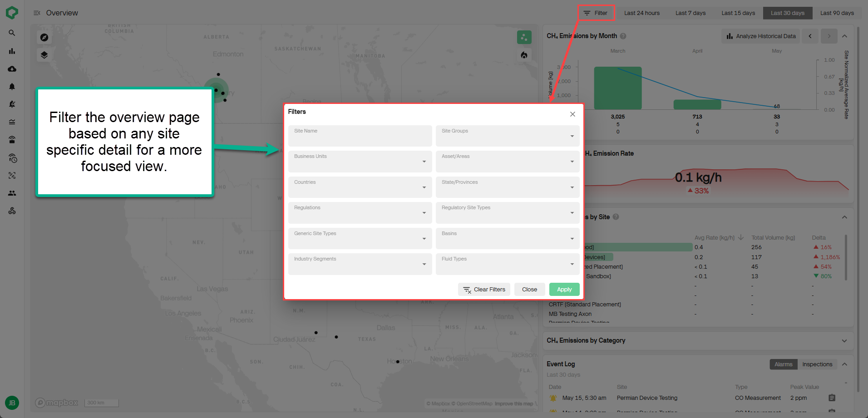Sort by Avg Rate using the arrow
868x418 pixels.
click(741, 237)
